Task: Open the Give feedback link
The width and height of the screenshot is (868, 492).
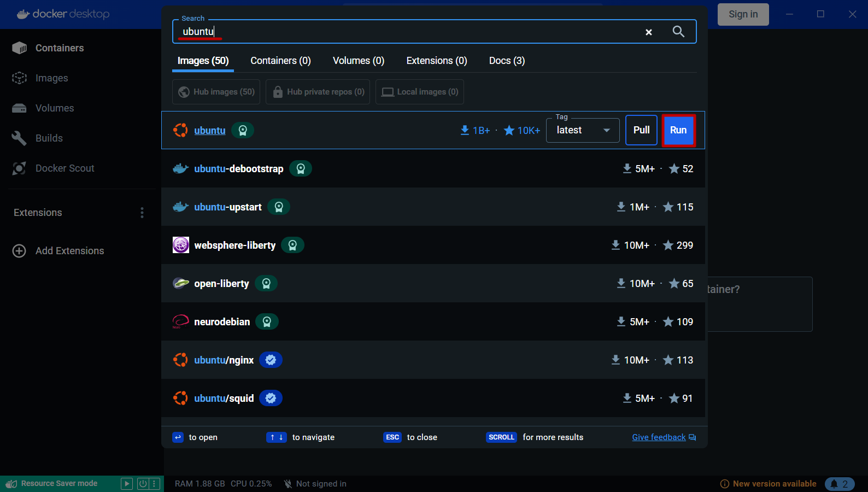Action: click(664, 437)
